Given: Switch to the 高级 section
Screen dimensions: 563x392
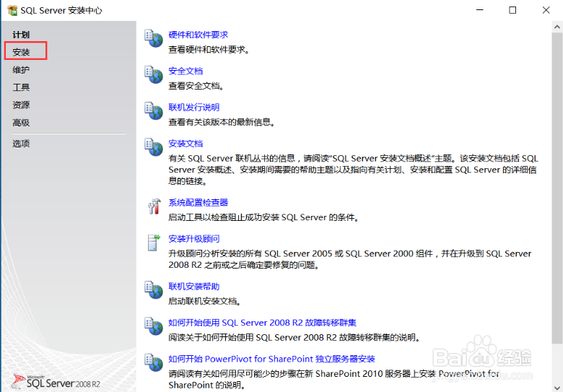Looking at the screenshot, I should 21,123.
